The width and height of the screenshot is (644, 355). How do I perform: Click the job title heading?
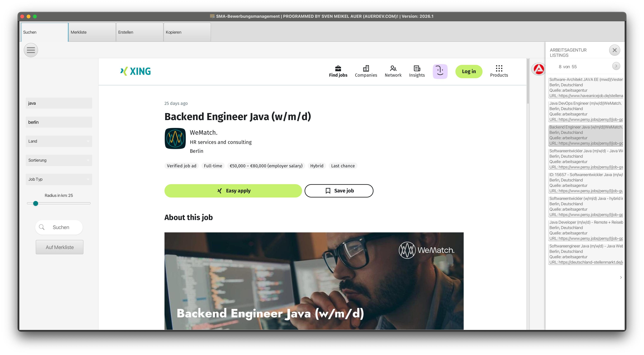[x=238, y=117]
